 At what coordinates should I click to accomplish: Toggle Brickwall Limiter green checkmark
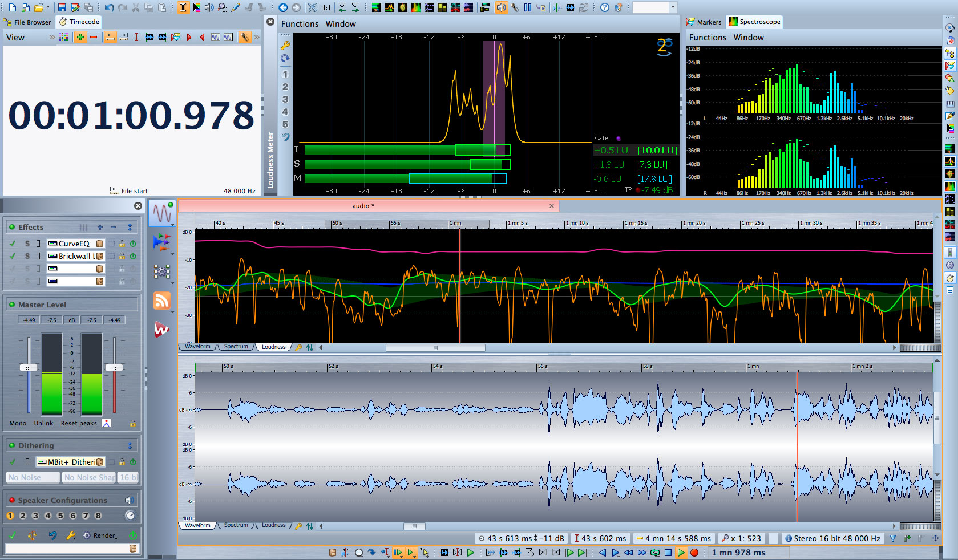(13, 256)
